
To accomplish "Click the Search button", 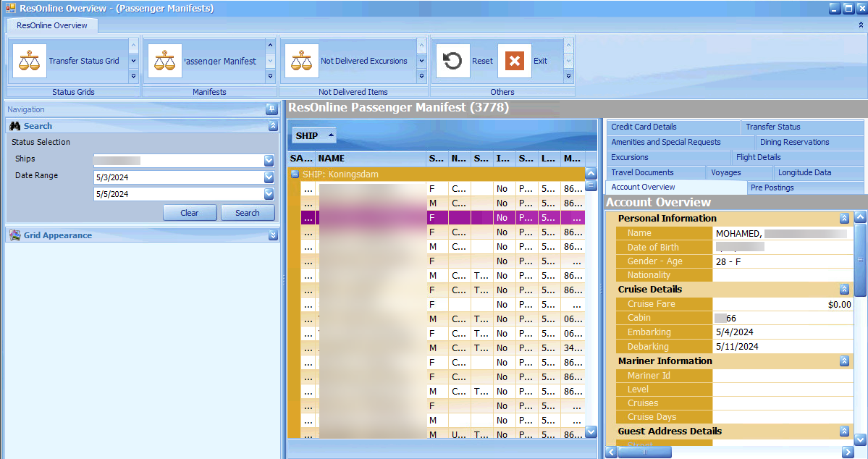I will point(248,213).
